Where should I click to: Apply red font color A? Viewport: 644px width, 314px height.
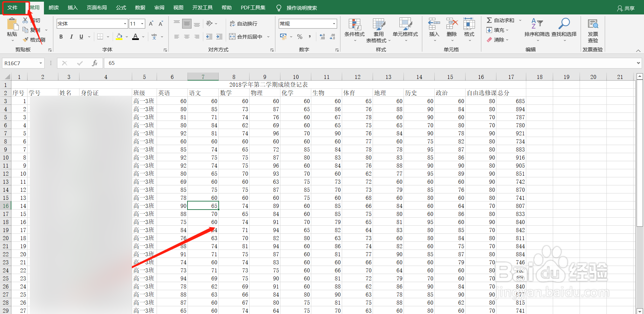coord(136,37)
